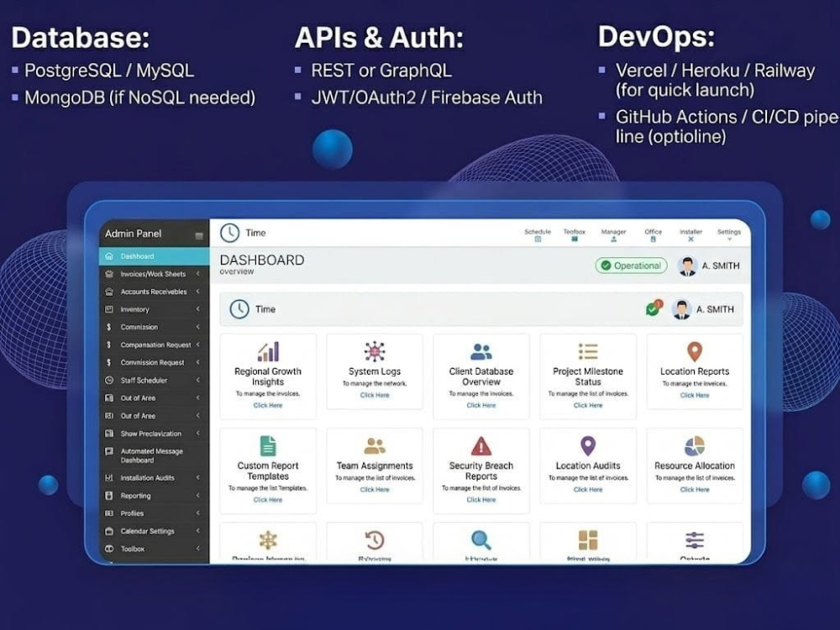Image resolution: width=840 pixels, height=630 pixels.
Task: Click the magnifying glass search icon
Action: pyautogui.click(x=481, y=540)
